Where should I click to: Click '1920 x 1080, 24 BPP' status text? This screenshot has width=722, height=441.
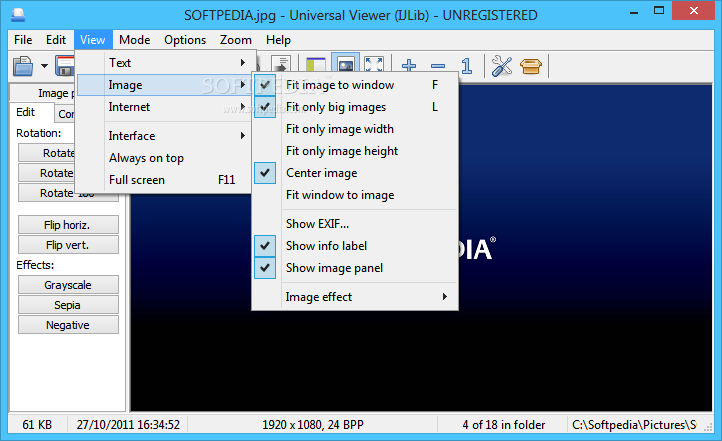(x=313, y=424)
